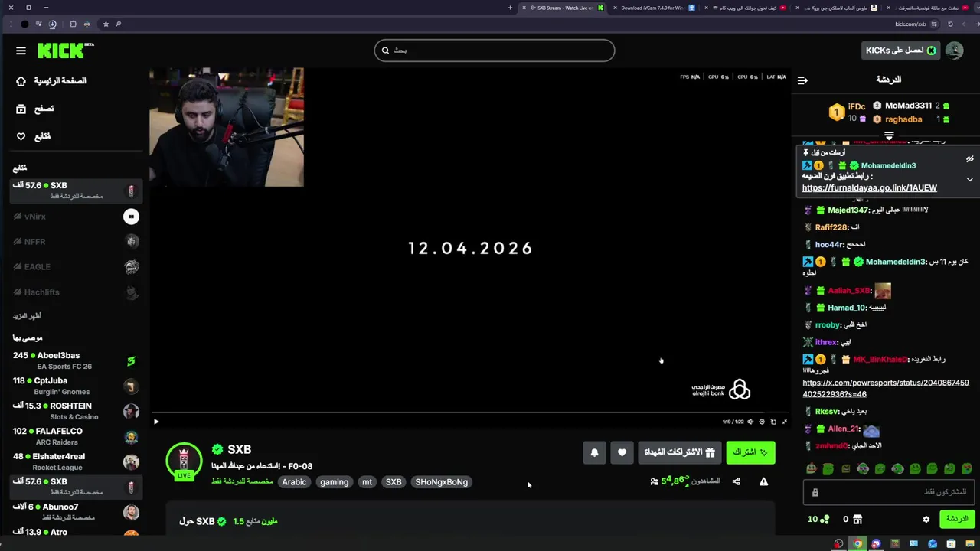This screenshot has width=980, height=551.
Task: Select the mt tag
Action: point(367,482)
